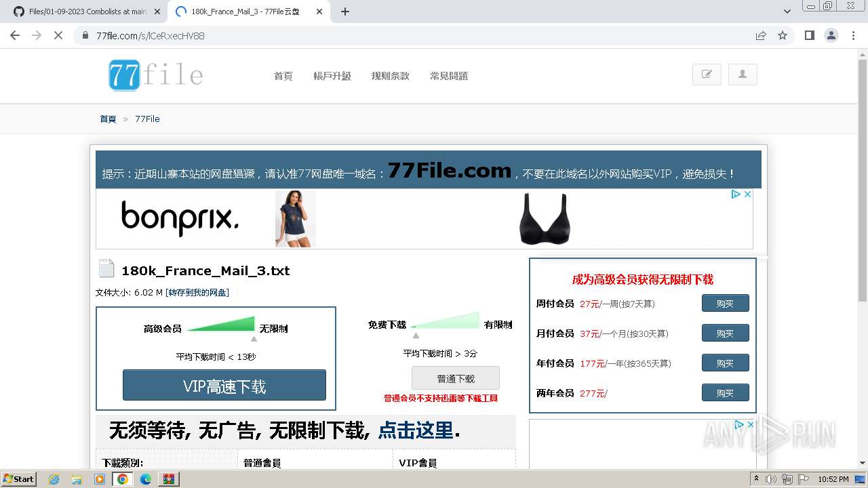The height and width of the screenshot is (488, 868).
Task: Select the 180k_France_Mail_3.txt filename
Action: pyautogui.click(x=205, y=270)
